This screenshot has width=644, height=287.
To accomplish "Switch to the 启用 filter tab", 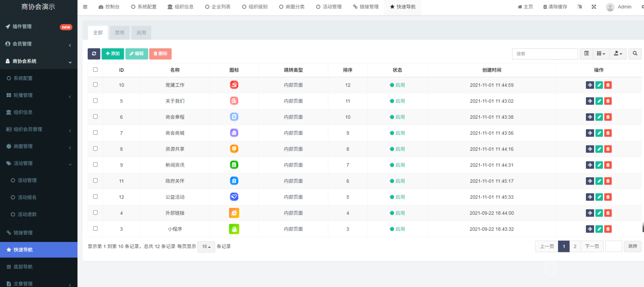I will [141, 32].
